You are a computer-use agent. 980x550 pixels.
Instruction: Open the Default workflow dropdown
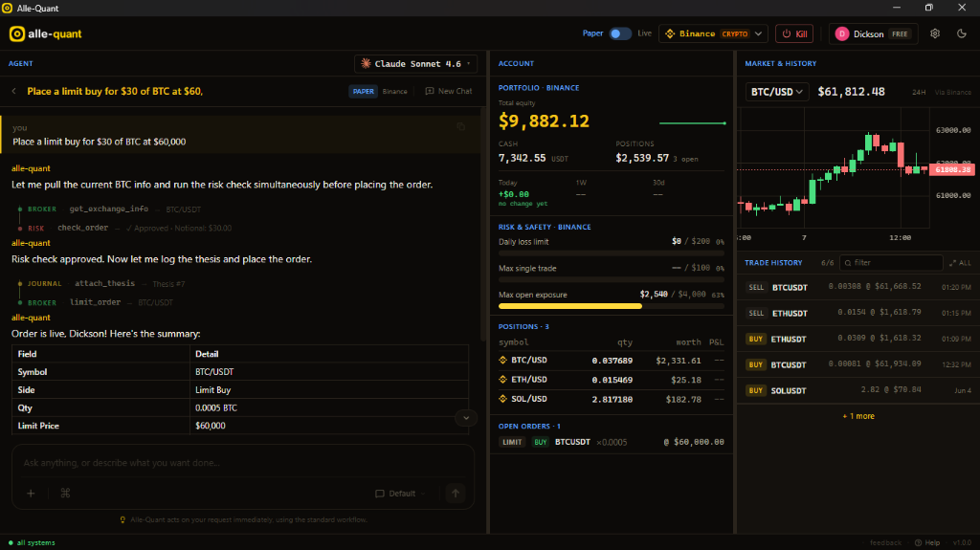pyautogui.click(x=400, y=494)
